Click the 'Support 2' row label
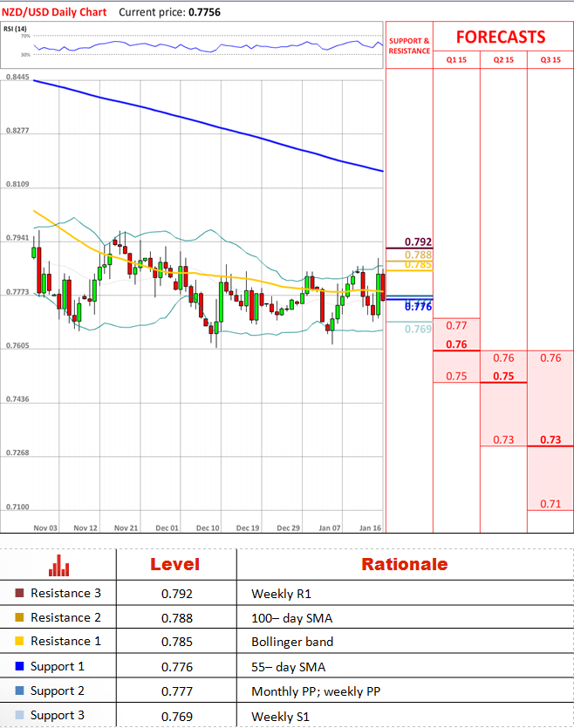Viewport: 574px width, 728px height. coord(58,691)
